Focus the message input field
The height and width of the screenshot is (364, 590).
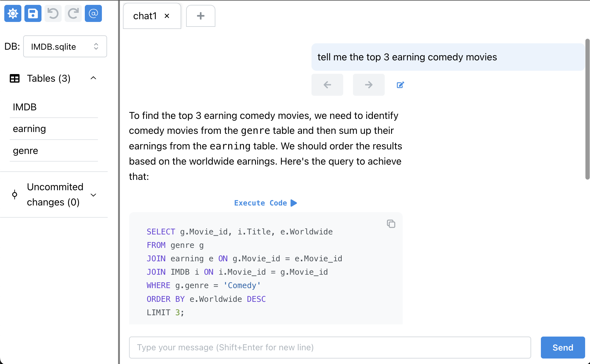330,348
